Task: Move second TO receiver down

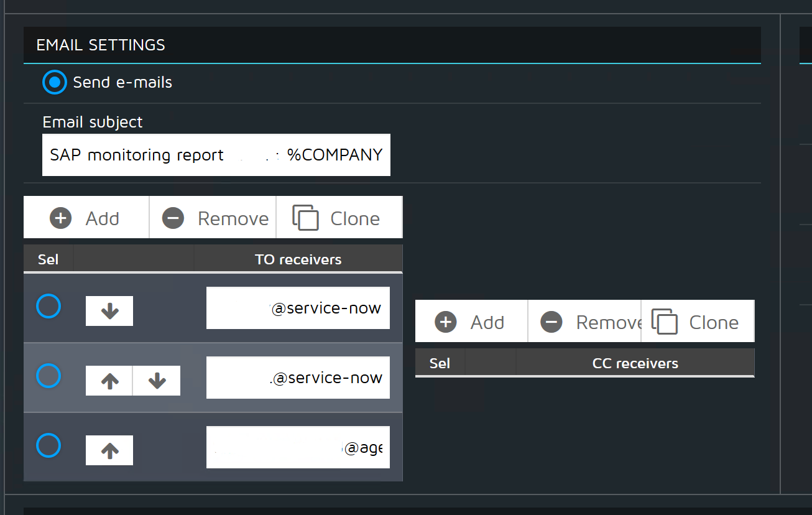Action: tap(157, 381)
